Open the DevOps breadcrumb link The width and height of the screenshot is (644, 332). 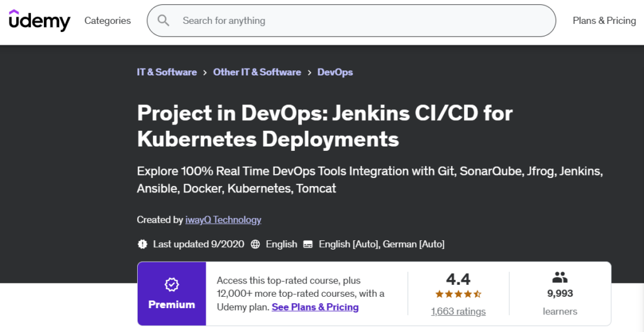335,72
